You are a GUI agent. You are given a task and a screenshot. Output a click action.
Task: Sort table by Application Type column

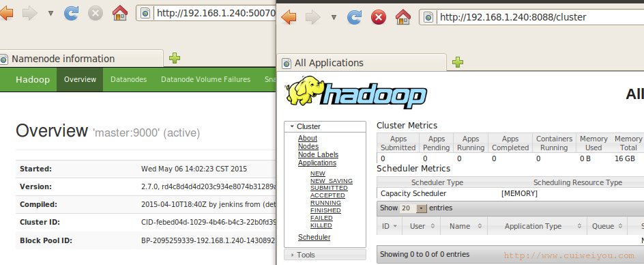click(537, 226)
